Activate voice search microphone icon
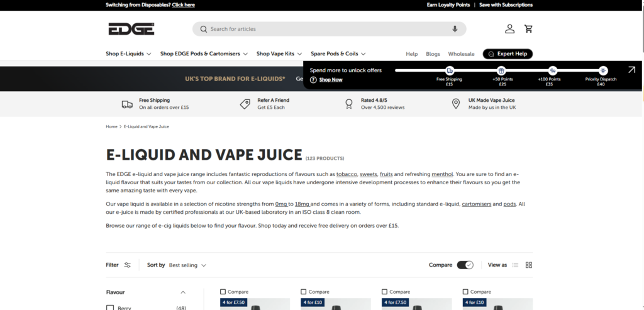The image size is (644, 310). tap(455, 29)
